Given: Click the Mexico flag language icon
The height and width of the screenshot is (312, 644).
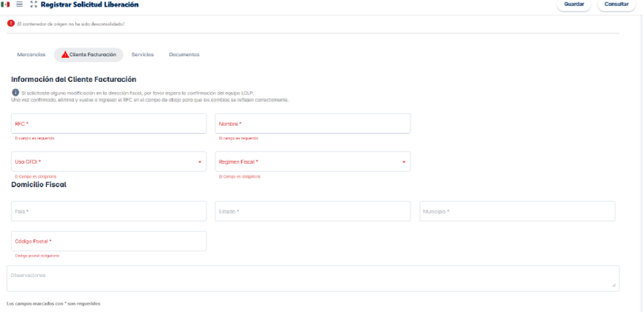Looking at the screenshot, I should [x=6, y=4].
